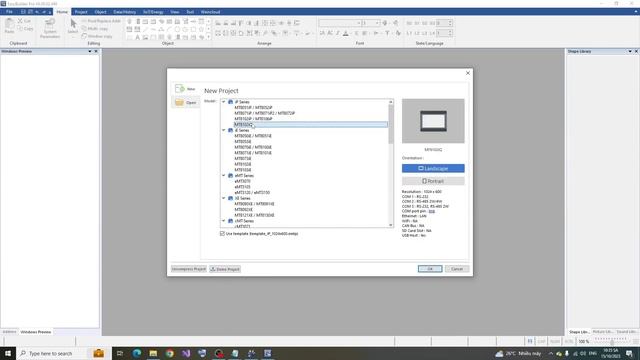Open Microsoft Edge from the taskbar
Image resolution: width=640 pixels, height=360 pixels.
coord(137,353)
